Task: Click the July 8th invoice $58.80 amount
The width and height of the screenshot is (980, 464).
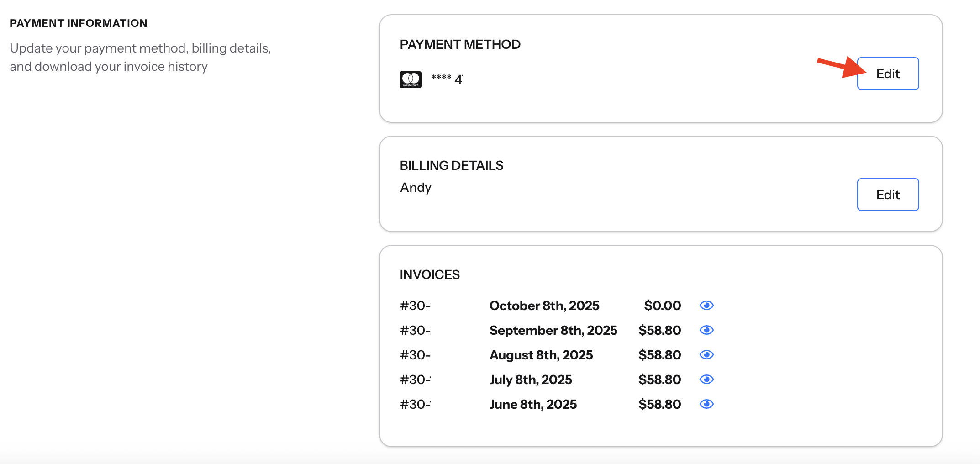Action: click(659, 380)
